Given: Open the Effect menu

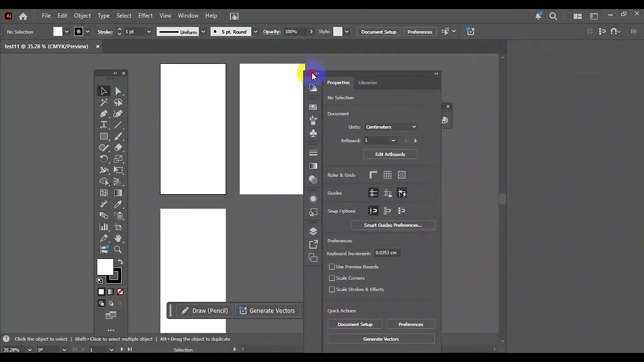Looking at the screenshot, I should pos(145,16).
